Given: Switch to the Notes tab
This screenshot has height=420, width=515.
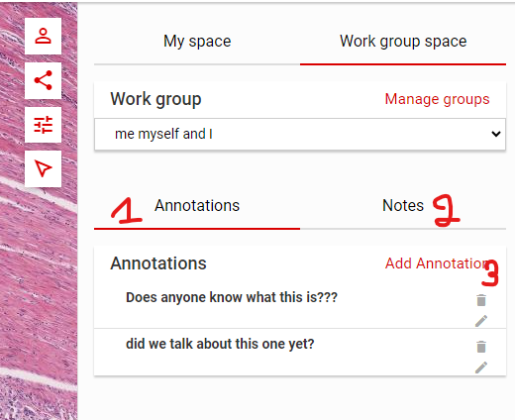Looking at the screenshot, I should [403, 205].
